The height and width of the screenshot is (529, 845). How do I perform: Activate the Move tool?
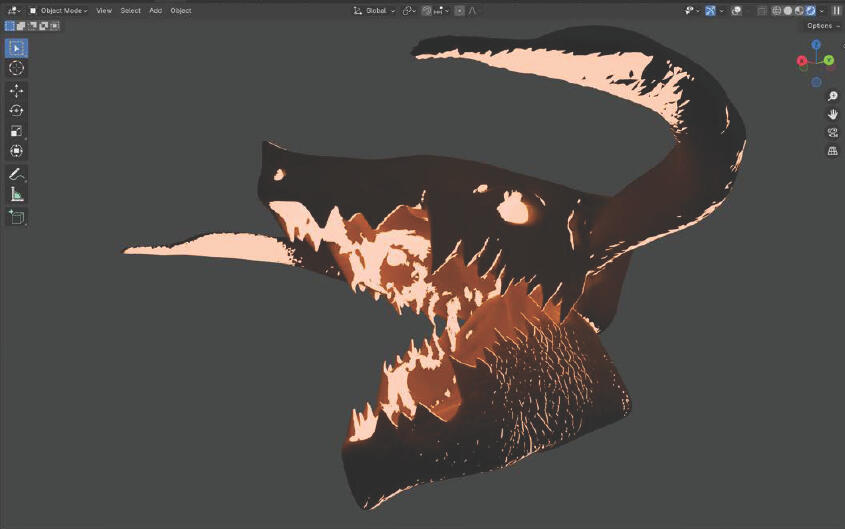click(x=16, y=90)
